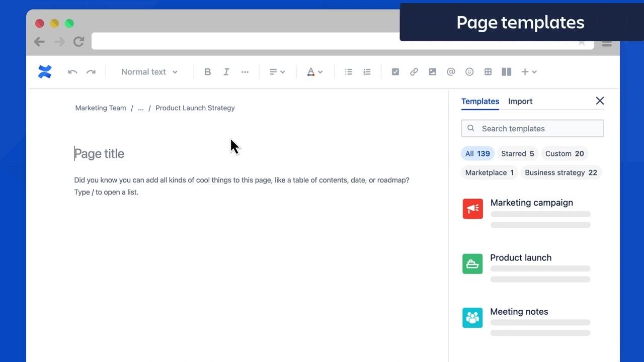Insert a table

coord(488,72)
